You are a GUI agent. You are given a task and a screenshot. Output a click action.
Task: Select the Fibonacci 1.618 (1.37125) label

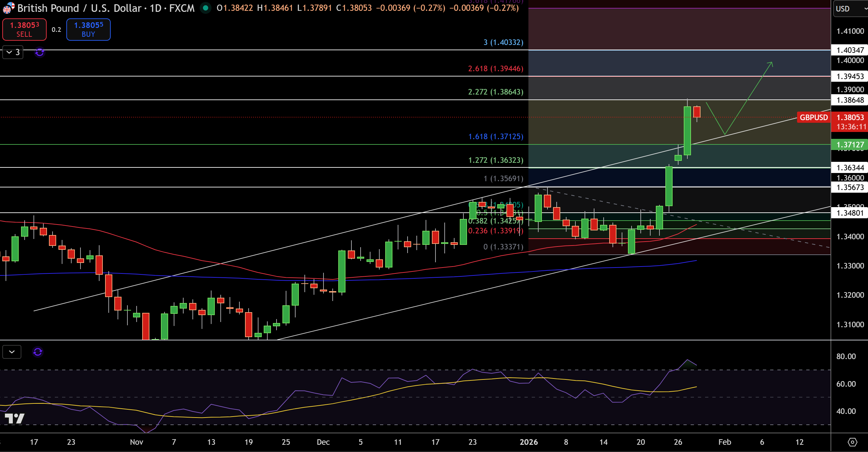(x=496, y=137)
